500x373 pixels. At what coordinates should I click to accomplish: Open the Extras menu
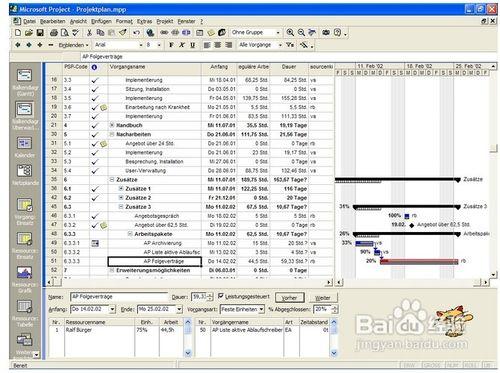(144, 21)
